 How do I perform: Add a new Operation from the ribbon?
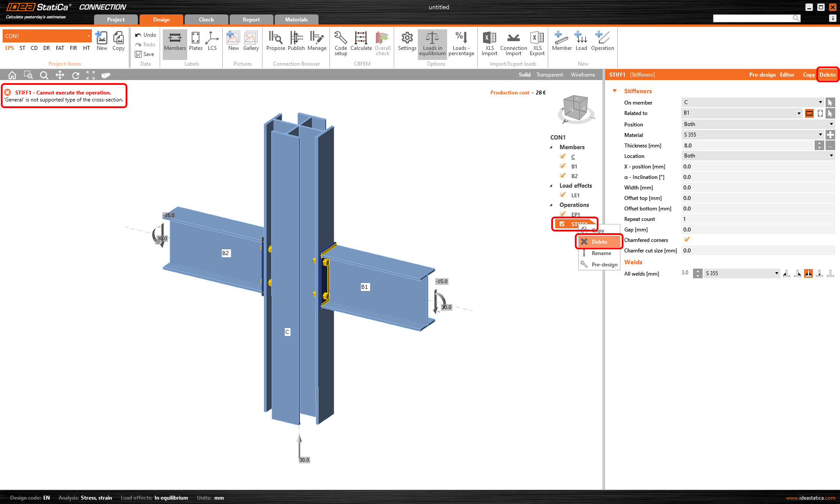[x=602, y=42]
